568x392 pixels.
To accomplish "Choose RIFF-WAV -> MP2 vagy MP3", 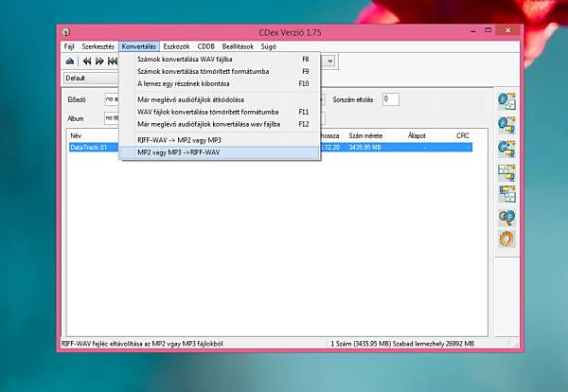I will point(220,140).
